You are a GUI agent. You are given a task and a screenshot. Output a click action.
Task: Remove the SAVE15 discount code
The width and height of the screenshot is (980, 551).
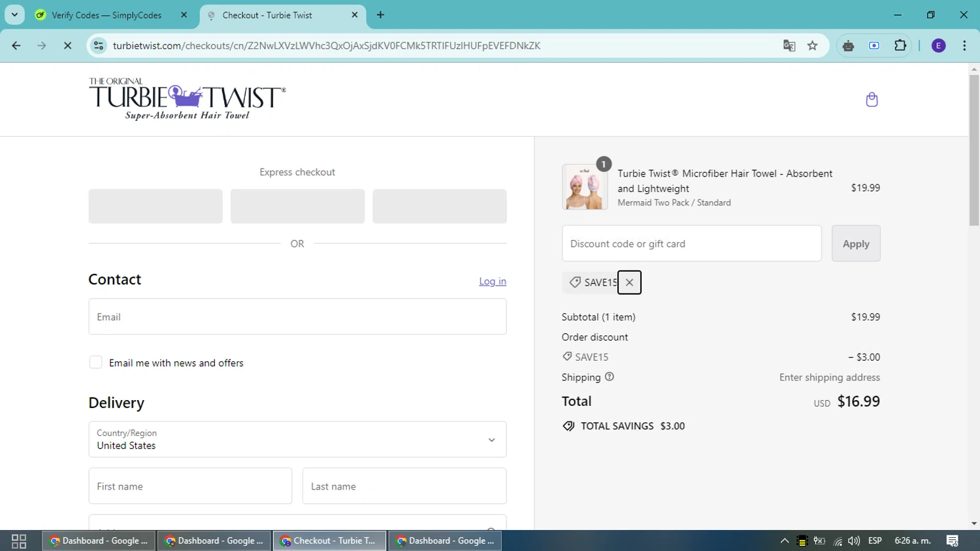[629, 282]
